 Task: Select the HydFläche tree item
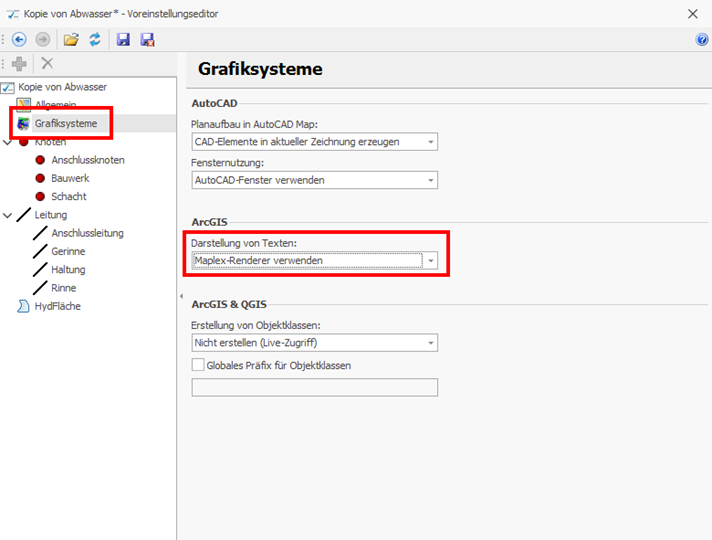pyautogui.click(x=57, y=306)
